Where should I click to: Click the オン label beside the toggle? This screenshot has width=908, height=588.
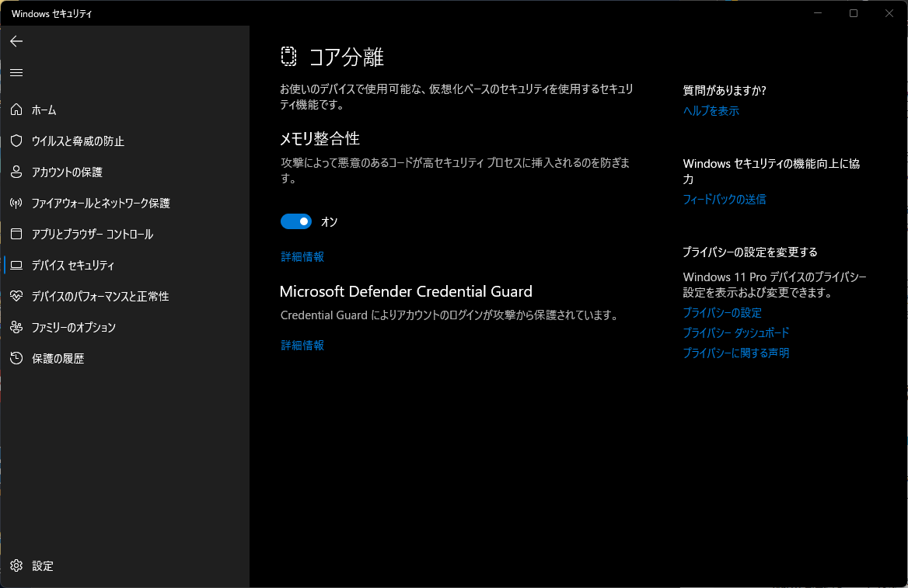(x=329, y=221)
